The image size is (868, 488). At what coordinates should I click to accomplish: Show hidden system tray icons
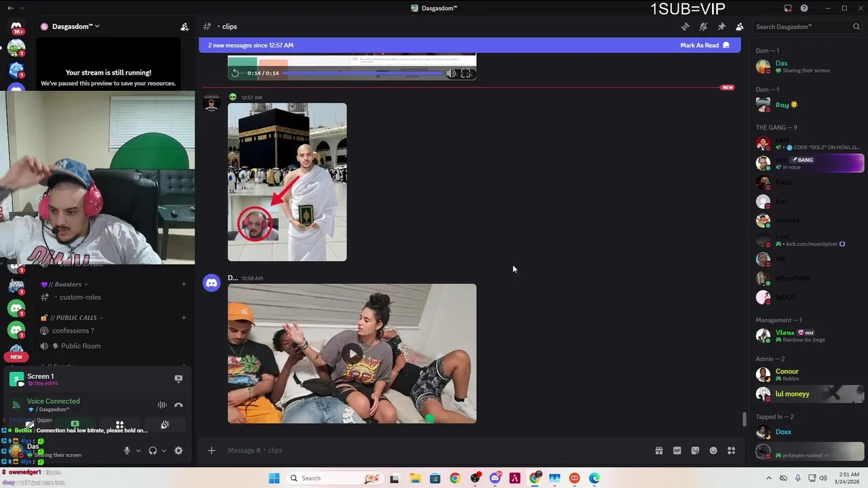768,479
